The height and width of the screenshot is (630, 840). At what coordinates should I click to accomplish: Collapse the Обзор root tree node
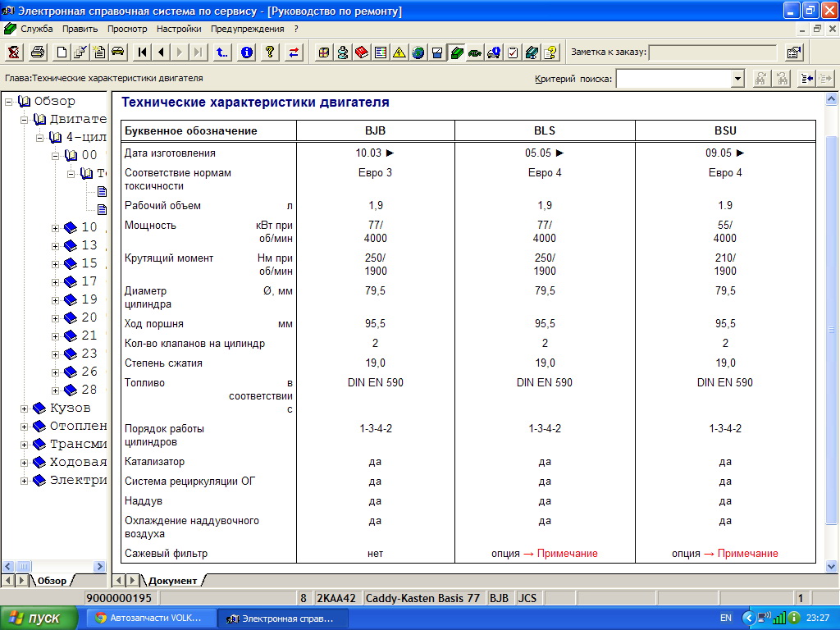tap(9, 101)
